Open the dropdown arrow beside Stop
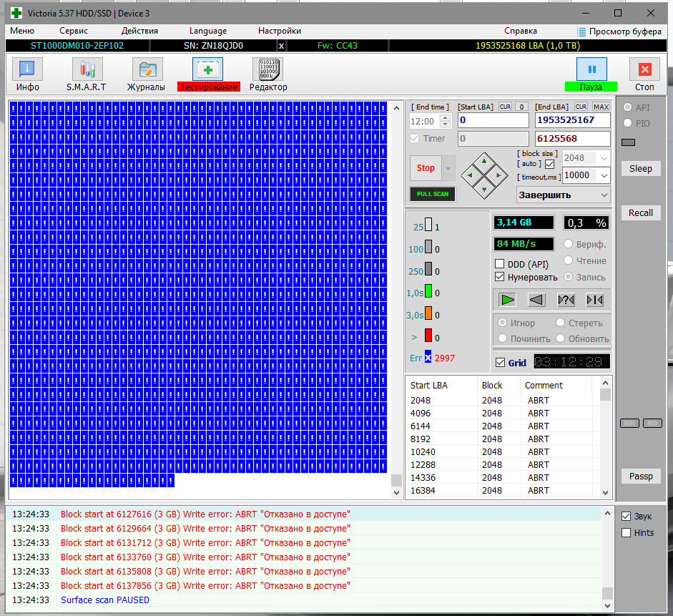Image resolution: width=673 pixels, height=616 pixels. 448,168
